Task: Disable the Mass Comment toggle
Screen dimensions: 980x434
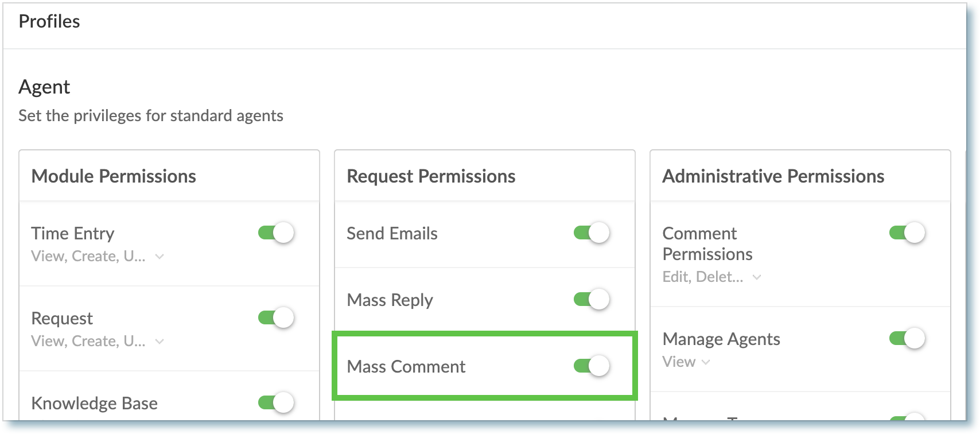Action: tap(592, 366)
